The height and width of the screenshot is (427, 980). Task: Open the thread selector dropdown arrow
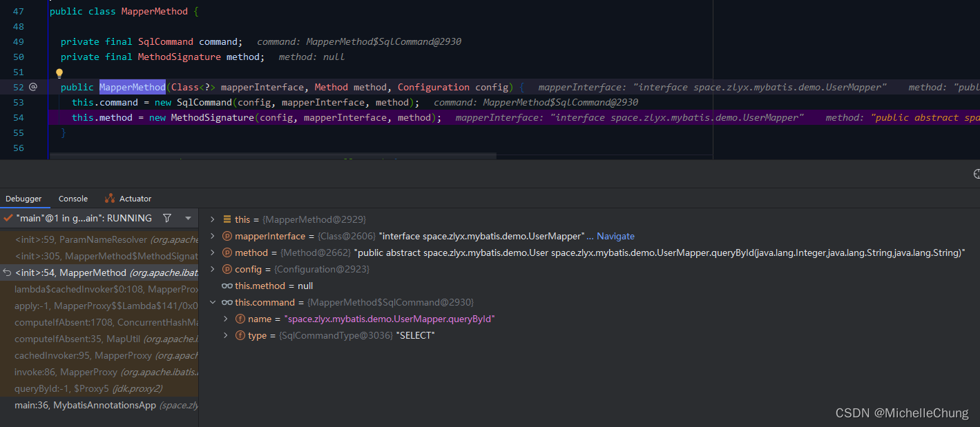(x=188, y=218)
